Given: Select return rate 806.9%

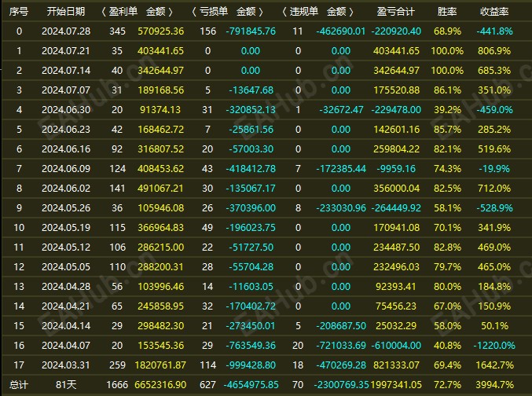Looking at the screenshot, I should [494, 51].
